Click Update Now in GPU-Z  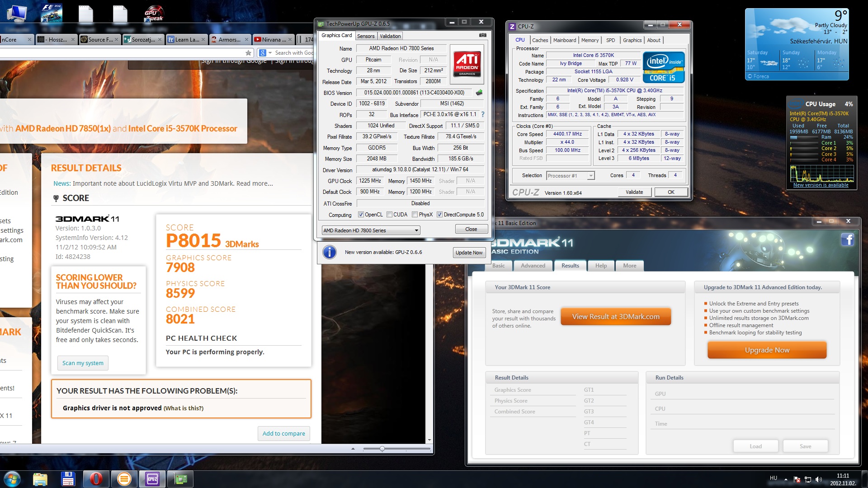(469, 253)
